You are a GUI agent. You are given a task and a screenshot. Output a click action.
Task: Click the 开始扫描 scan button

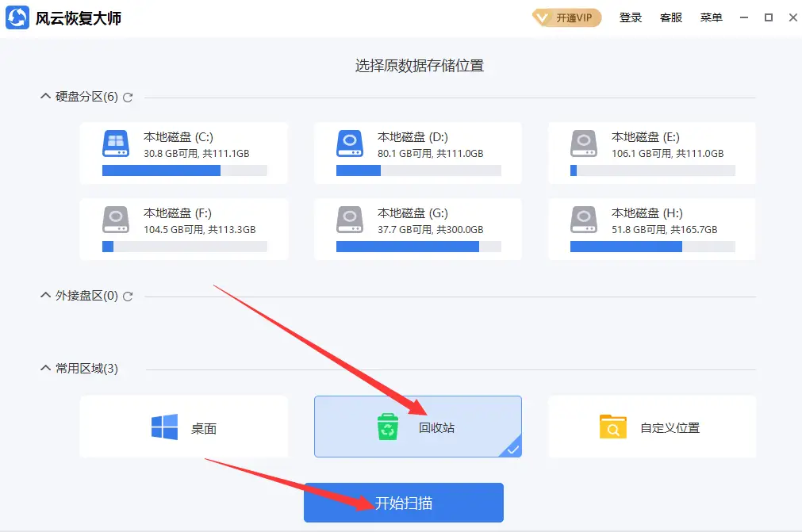coord(403,502)
